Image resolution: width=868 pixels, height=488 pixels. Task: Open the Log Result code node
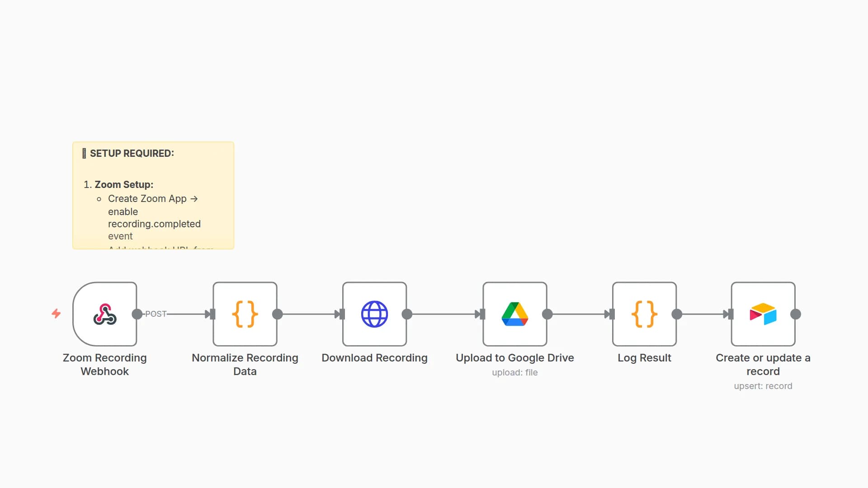point(644,314)
